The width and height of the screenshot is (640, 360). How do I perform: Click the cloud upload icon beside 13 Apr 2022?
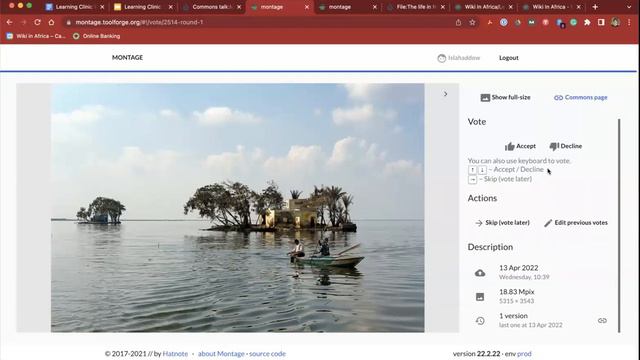tap(480, 273)
